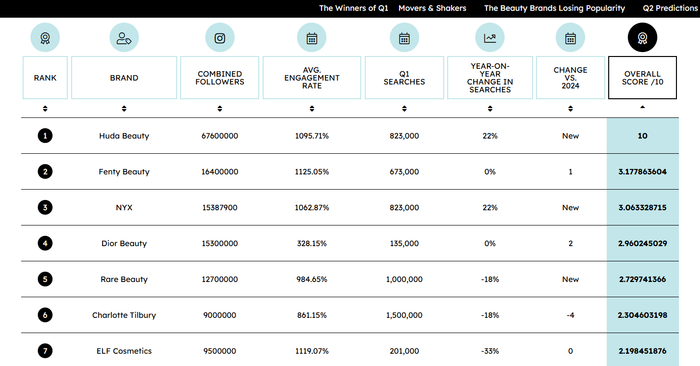The height and width of the screenshot is (366, 700).
Task: Click the black award icon above Overall Score
Action: (x=642, y=38)
